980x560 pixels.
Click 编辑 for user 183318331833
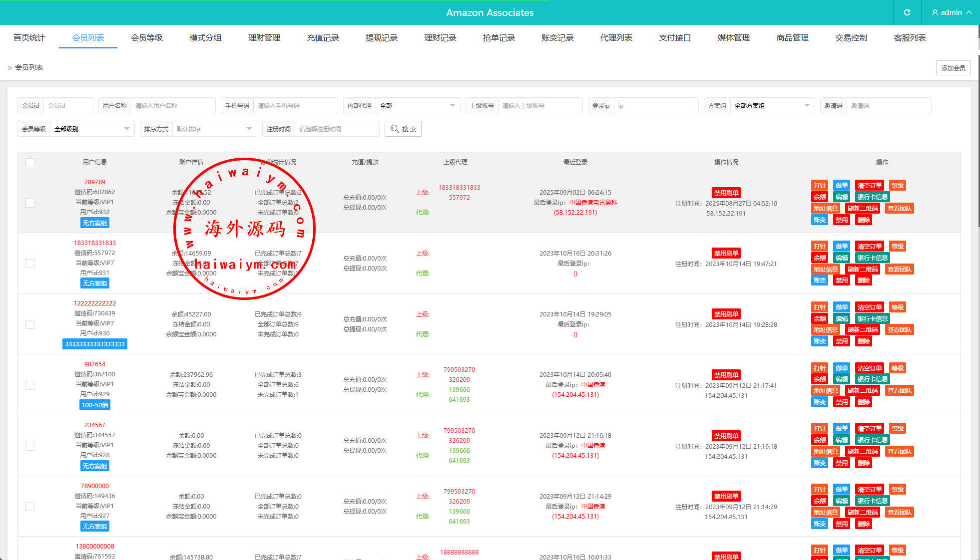pyautogui.click(x=842, y=258)
